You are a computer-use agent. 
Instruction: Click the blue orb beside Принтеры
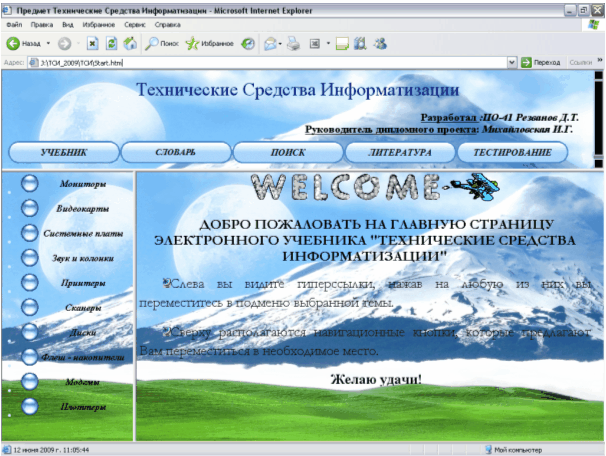pyautogui.click(x=30, y=283)
